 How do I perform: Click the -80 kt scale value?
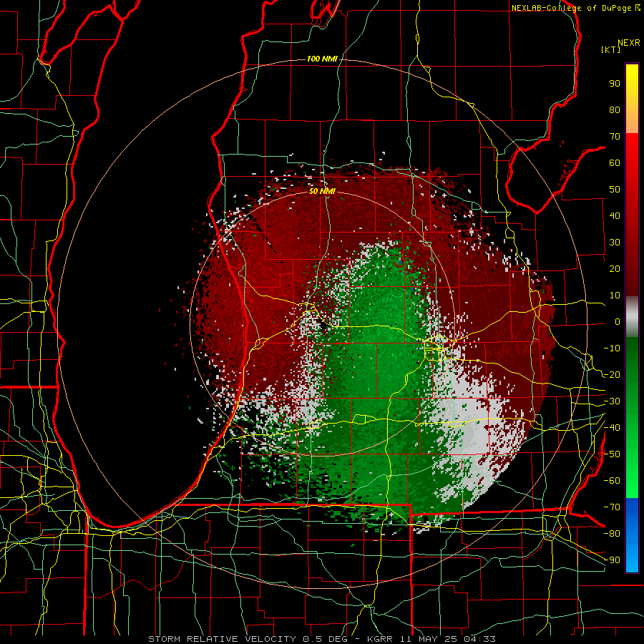[x=612, y=534]
